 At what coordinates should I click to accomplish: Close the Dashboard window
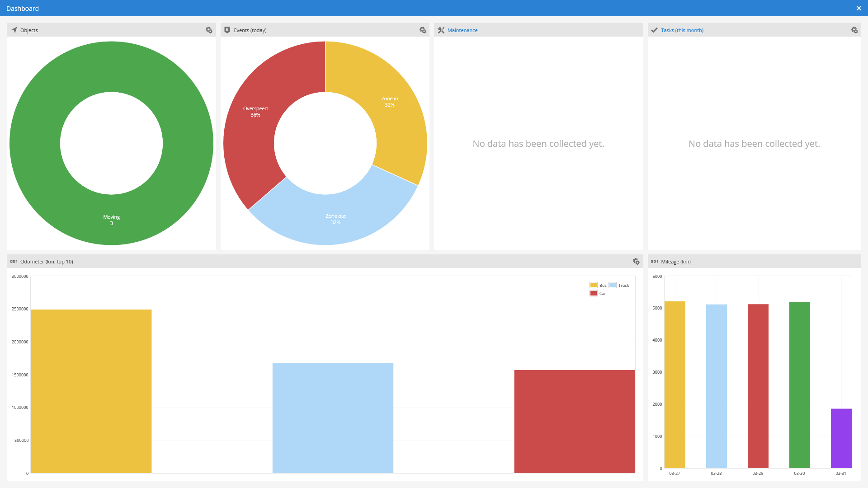click(859, 8)
